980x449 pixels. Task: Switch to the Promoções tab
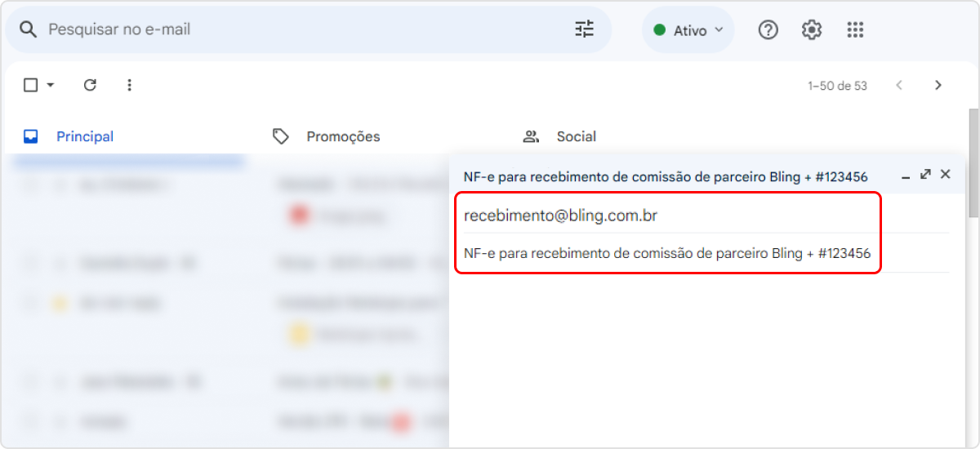[x=326, y=136]
